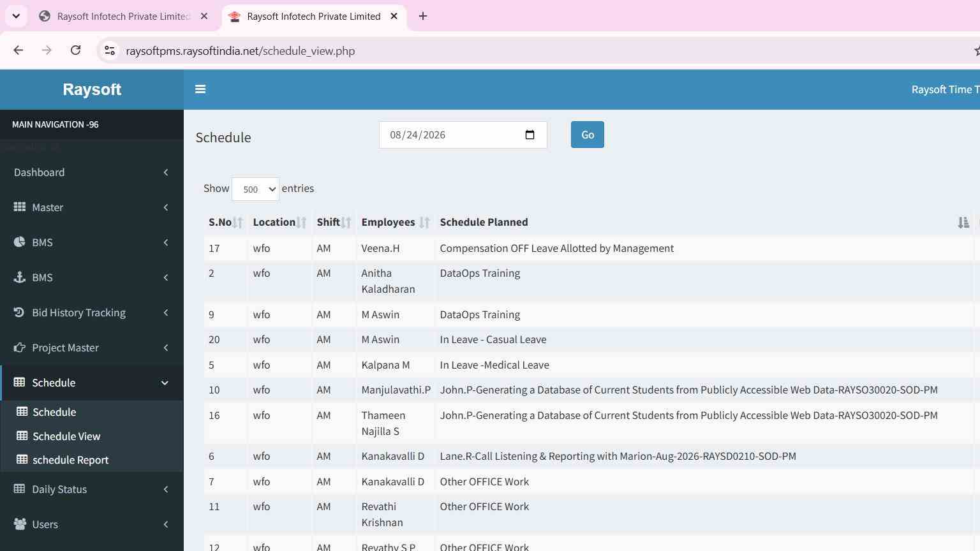The width and height of the screenshot is (980, 551).
Task: Sort the S.No column arrows
Action: click(x=237, y=223)
